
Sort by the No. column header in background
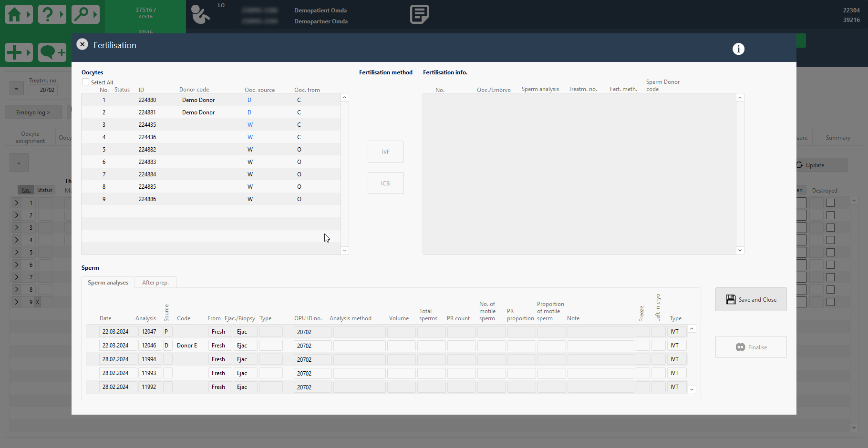(26, 190)
